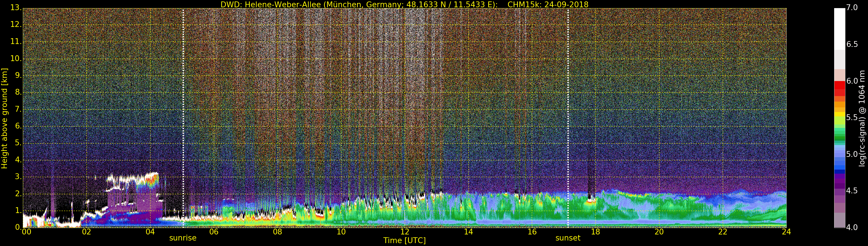Click the "sunrise" label below the axis

183,238
